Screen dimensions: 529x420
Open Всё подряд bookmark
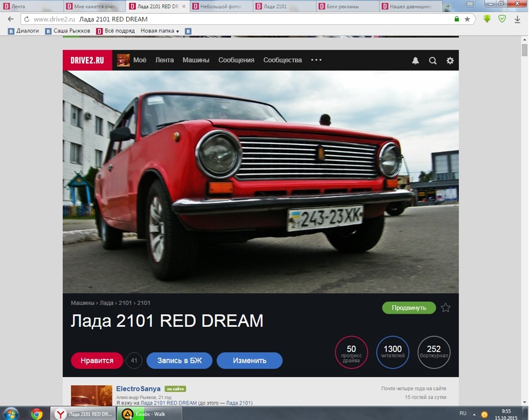[x=115, y=31]
